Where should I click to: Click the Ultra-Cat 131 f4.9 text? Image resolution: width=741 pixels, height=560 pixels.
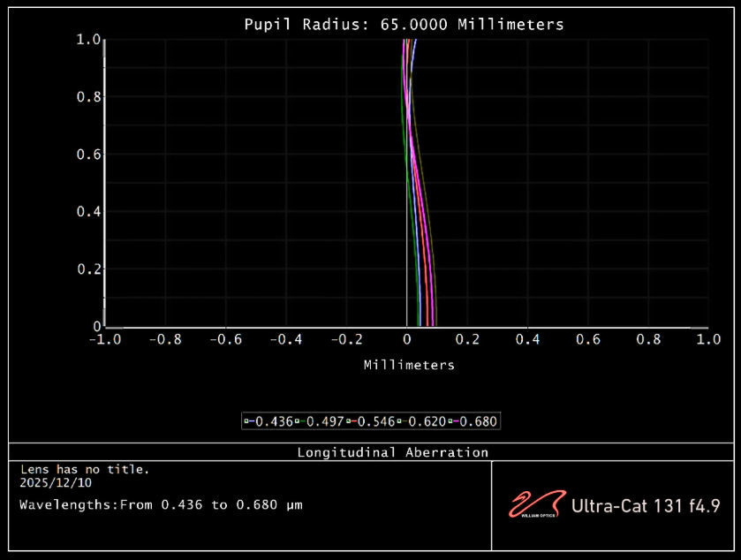(646, 506)
